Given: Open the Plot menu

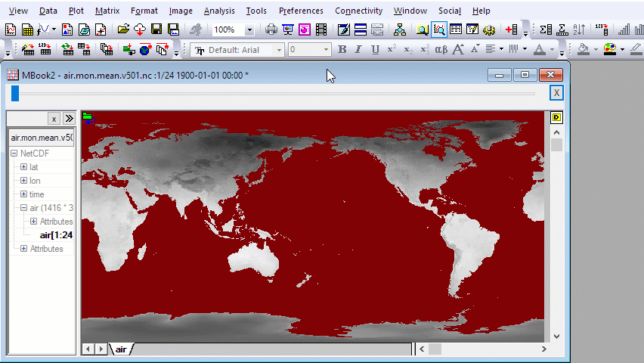Looking at the screenshot, I should pos(76,11).
